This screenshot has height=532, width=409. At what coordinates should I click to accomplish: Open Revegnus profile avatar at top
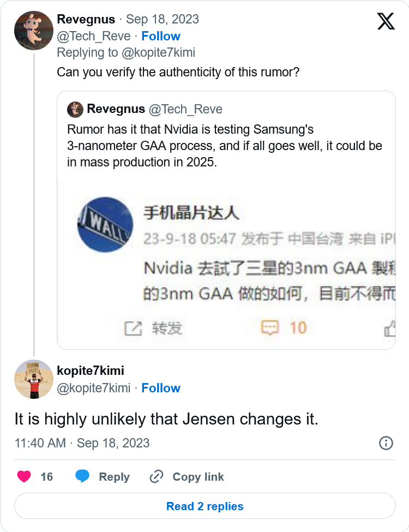coord(33,31)
